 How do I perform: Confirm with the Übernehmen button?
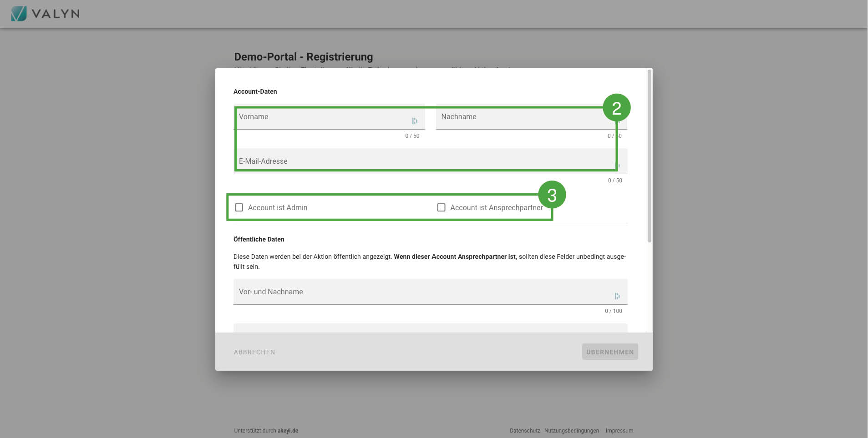pos(609,352)
